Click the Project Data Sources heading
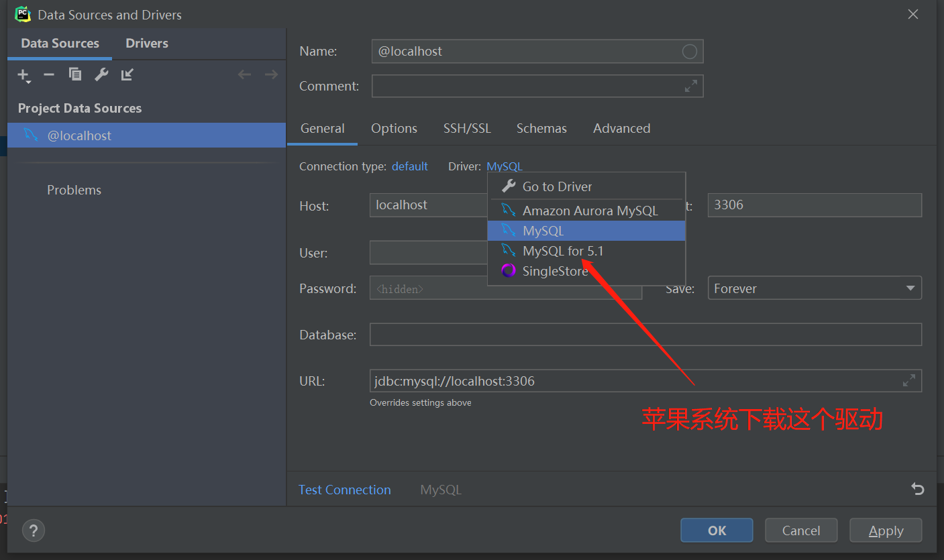Screen dimensions: 944x560 pyautogui.click(x=80, y=109)
